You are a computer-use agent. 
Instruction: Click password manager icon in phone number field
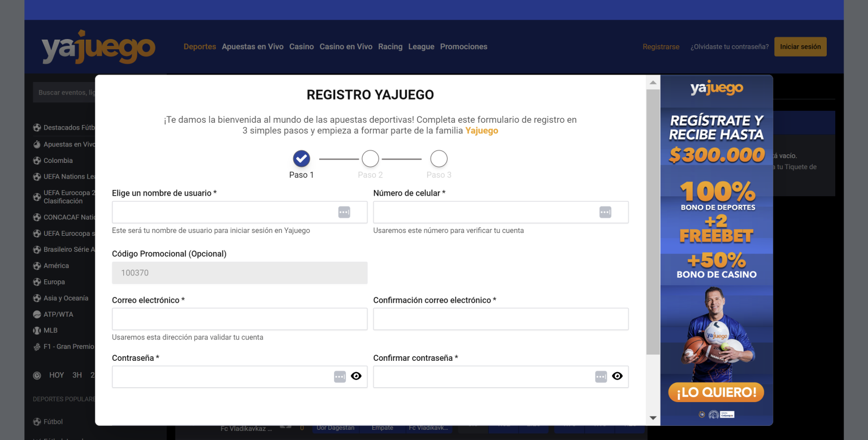(605, 212)
